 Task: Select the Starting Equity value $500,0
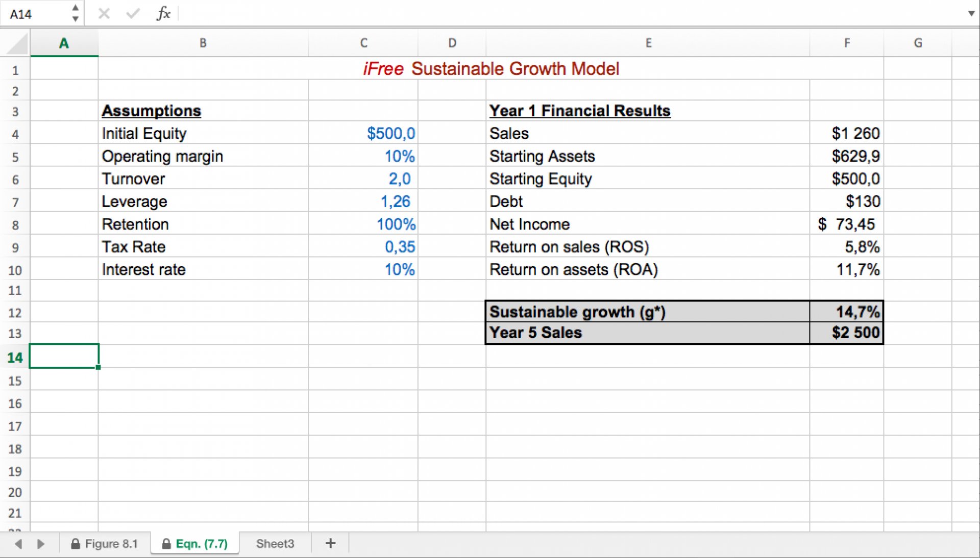tap(847, 179)
